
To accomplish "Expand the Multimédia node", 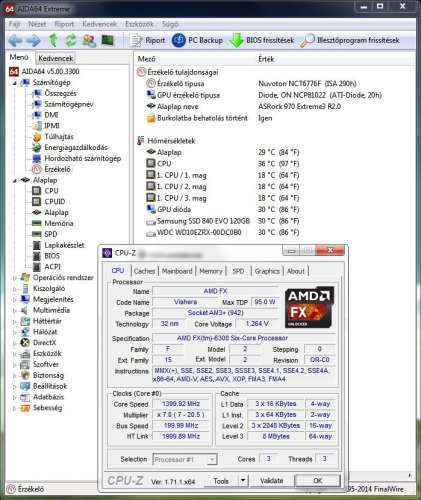I will pyautogui.click(x=15, y=310).
